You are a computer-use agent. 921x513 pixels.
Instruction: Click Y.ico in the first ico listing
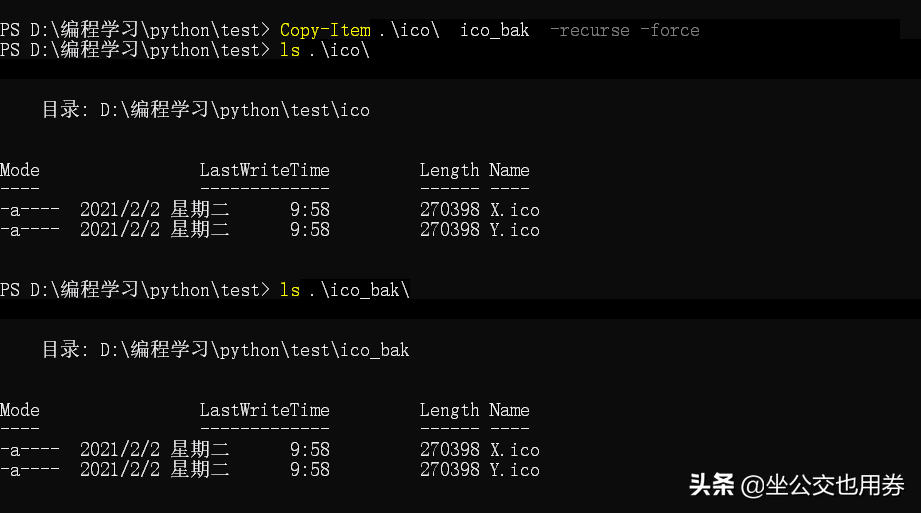pyautogui.click(x=514, y=230)
